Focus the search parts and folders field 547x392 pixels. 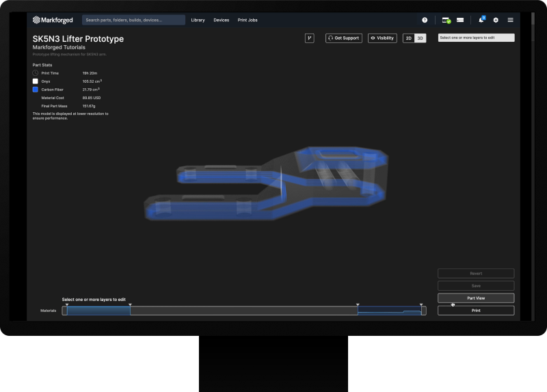(x=133, y=20)
